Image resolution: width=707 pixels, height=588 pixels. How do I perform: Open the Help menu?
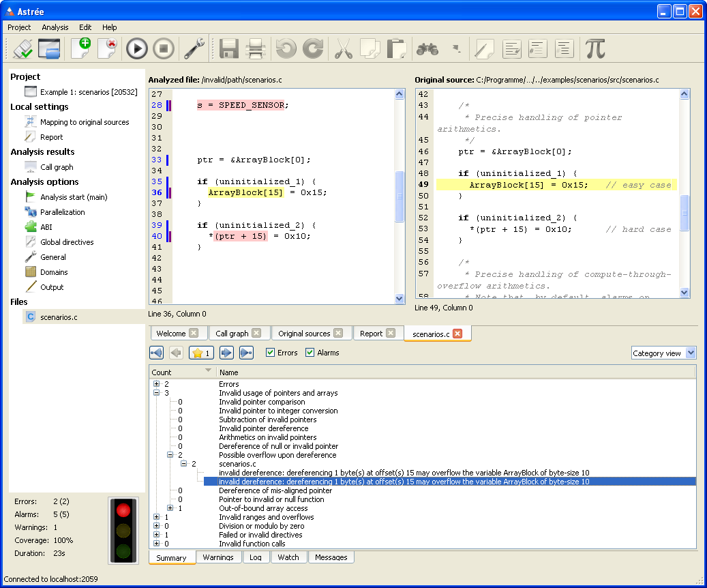click(x=109, y=27)
